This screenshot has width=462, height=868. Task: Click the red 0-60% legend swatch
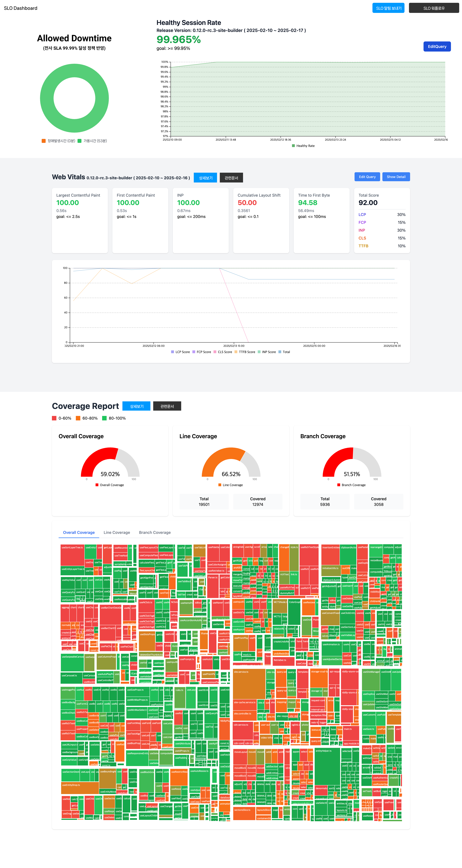point(54,418)
